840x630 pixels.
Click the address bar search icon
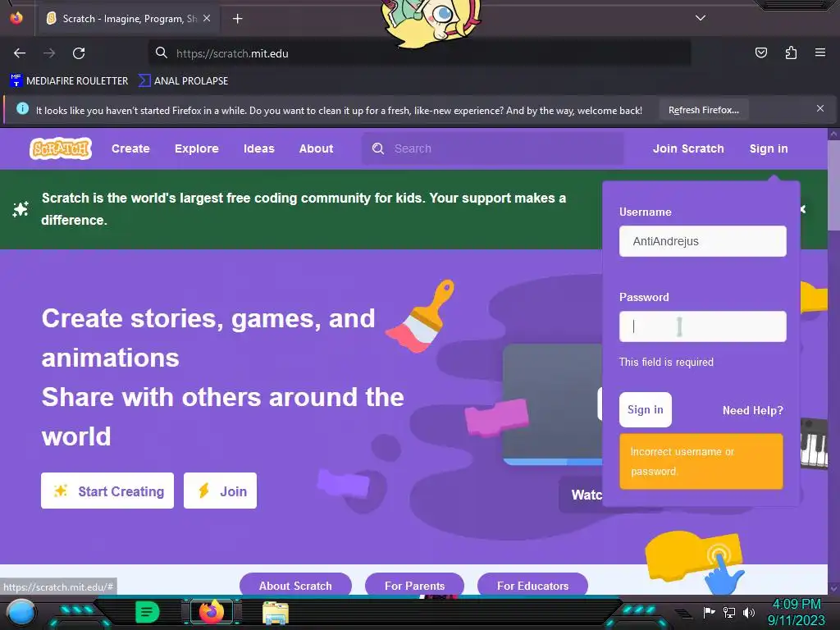point(162,53)
